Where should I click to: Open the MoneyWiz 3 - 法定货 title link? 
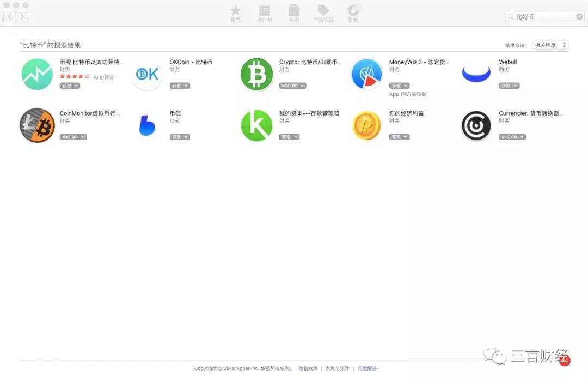(x=419, y=62)
